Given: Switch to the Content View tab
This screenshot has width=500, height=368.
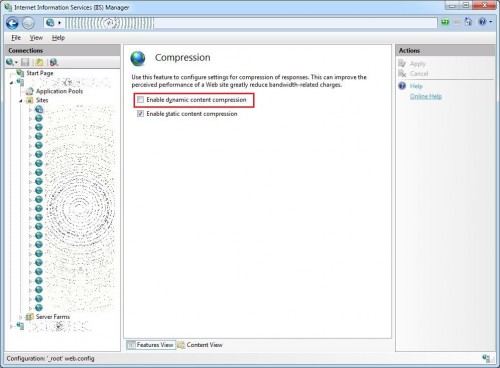Looking at the screenshot, I should (x=200, y=345).
